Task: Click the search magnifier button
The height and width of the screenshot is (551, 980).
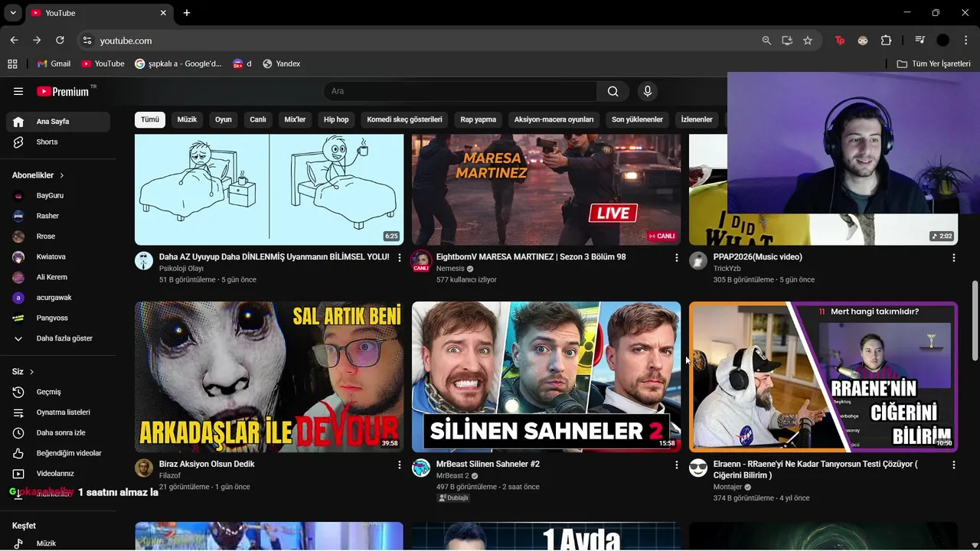Action: click(613, 91)
